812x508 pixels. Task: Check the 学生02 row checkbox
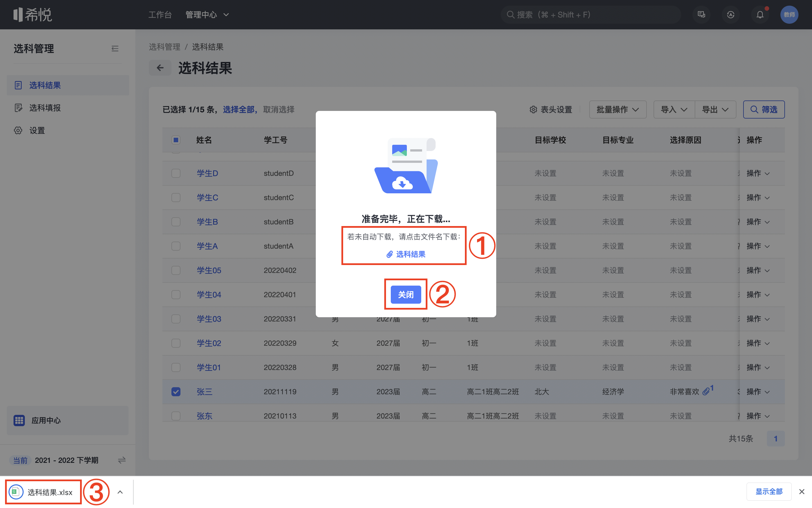point(176,343)
